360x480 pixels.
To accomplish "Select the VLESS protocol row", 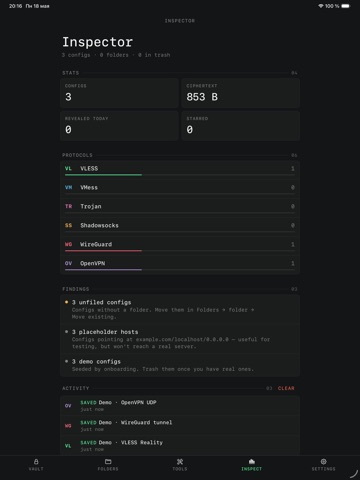I will pos(180,169).
